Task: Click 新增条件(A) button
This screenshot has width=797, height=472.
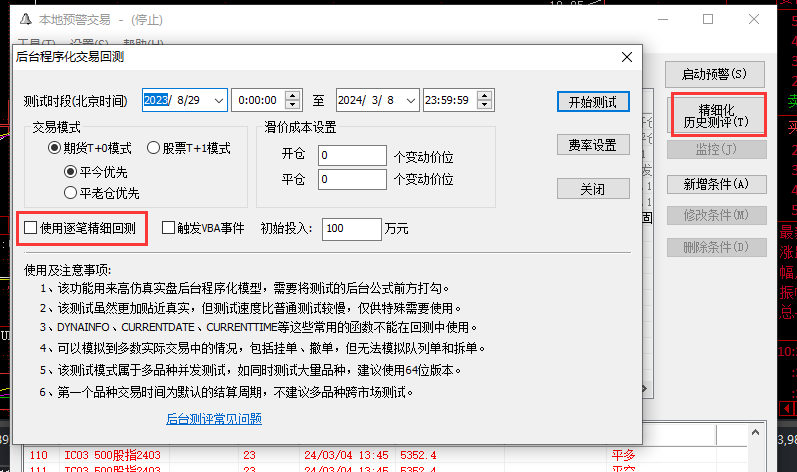Action: (x=717, y=184)
